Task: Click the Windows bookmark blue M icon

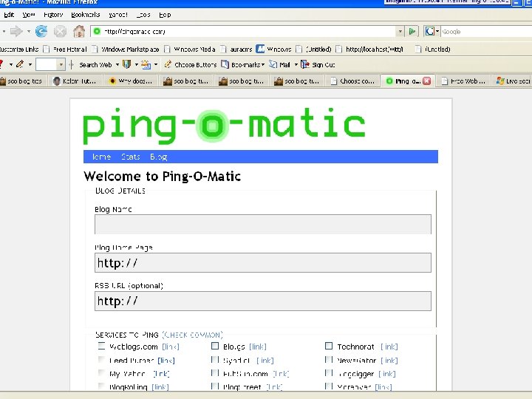Action: [260, 50]
